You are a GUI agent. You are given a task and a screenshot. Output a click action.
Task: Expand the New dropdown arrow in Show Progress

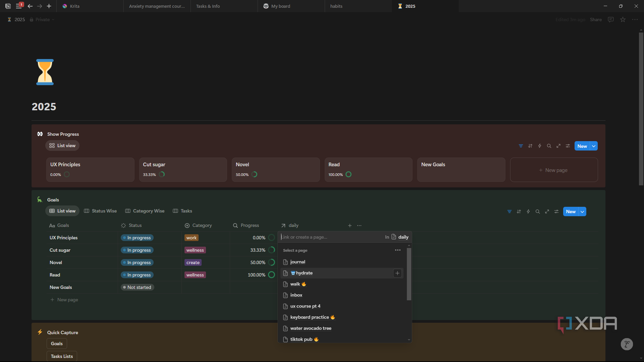(x=594, y=146)
